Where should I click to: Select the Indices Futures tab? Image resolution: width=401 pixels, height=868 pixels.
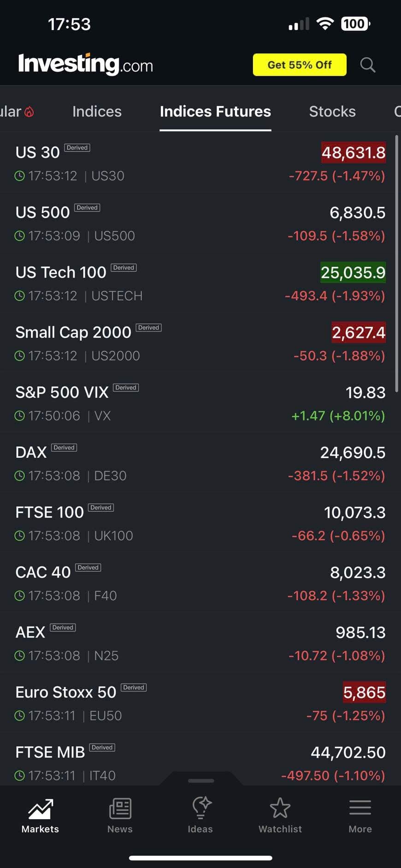coord(215,112)
